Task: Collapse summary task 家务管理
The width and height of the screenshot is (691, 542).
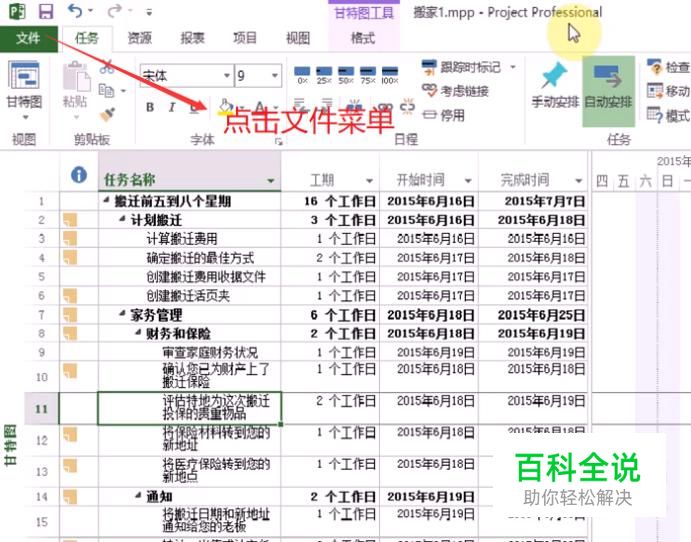Action: pos(123,314)
